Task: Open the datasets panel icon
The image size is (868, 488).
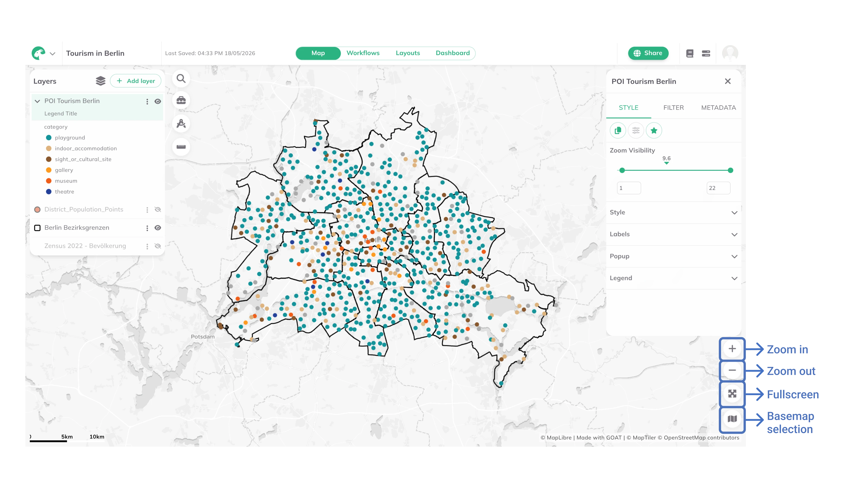Action: (706, 53)
